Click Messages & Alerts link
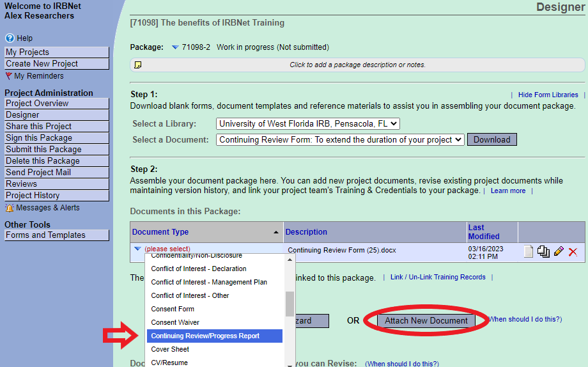The height and width of the screenshot is (367, 588). (48, 208)
